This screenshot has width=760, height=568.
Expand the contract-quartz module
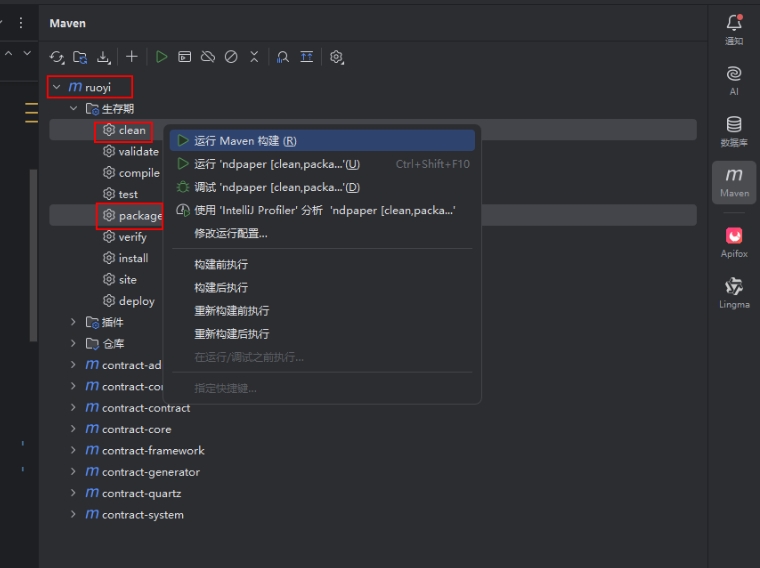pos(73,493)
